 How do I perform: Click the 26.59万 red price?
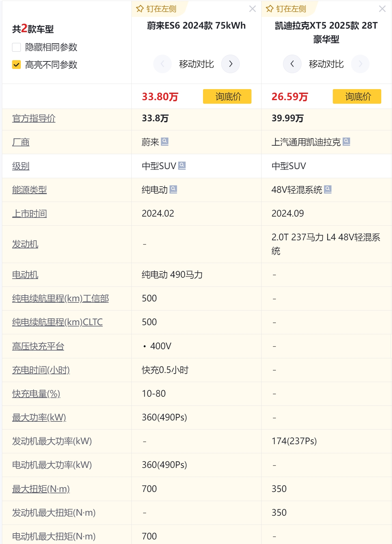290,97
